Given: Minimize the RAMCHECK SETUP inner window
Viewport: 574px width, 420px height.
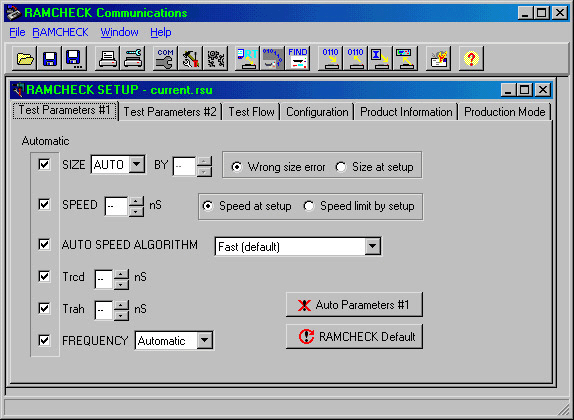Looking at the screenshot, I should click(508, 90).
